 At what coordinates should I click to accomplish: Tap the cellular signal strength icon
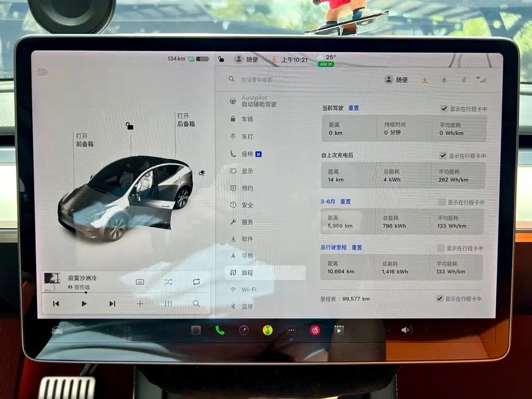click(482, 79)
